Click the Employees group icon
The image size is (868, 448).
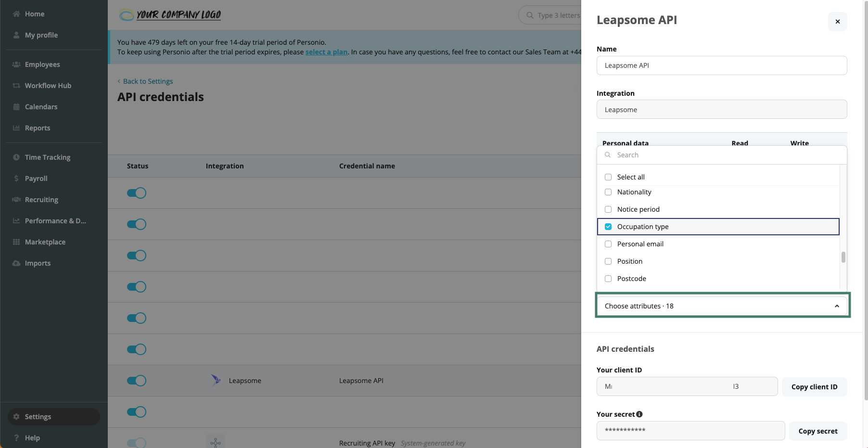(16, 64)
